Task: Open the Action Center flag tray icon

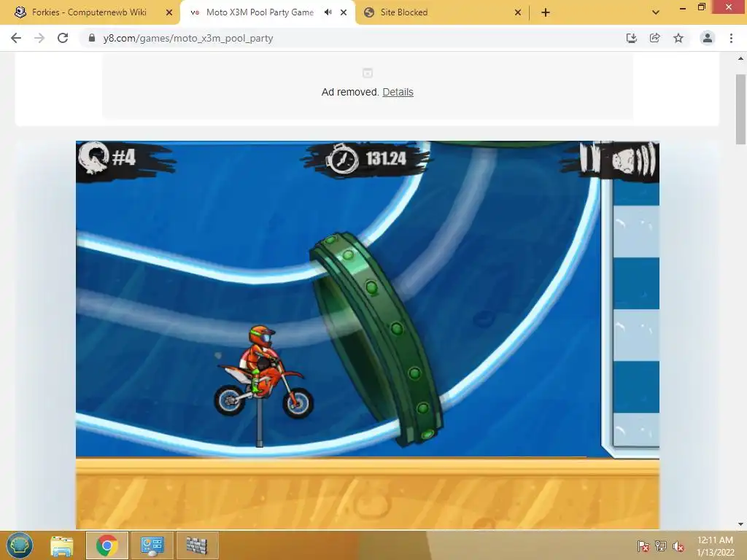Action: pos(643,546)
